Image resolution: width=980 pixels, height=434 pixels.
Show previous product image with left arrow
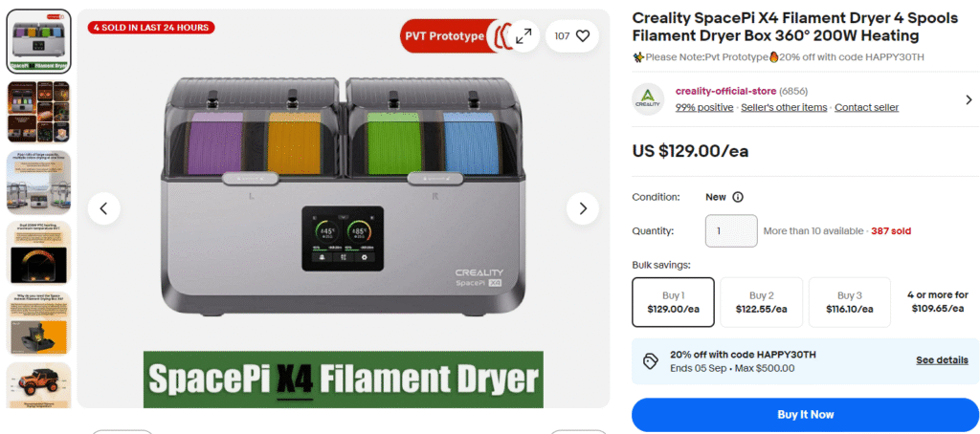click(103, 208)
